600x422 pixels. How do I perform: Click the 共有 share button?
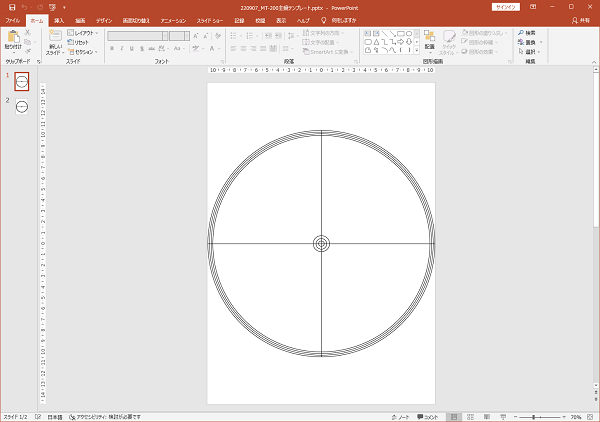[x=581, y=21]
